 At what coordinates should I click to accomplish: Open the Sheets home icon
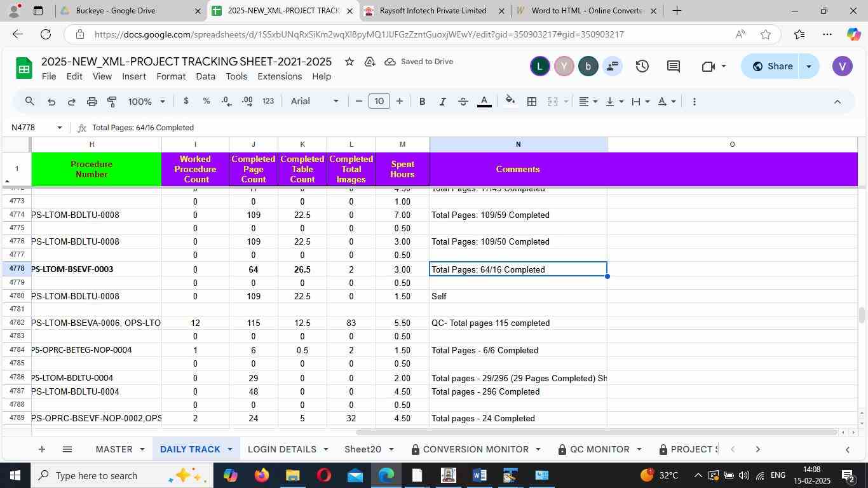tap(24, 69)
